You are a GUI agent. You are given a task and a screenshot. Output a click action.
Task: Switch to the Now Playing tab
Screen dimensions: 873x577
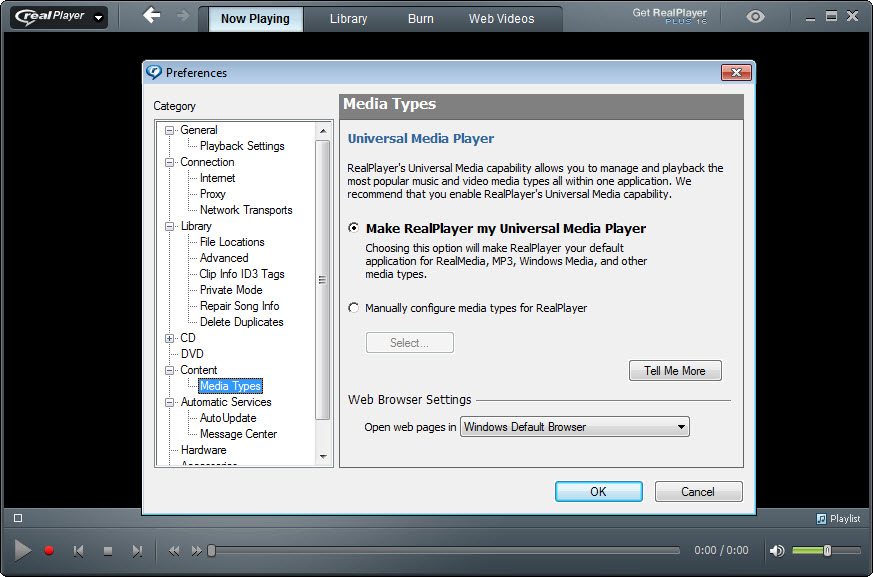(x=255, y=18)
